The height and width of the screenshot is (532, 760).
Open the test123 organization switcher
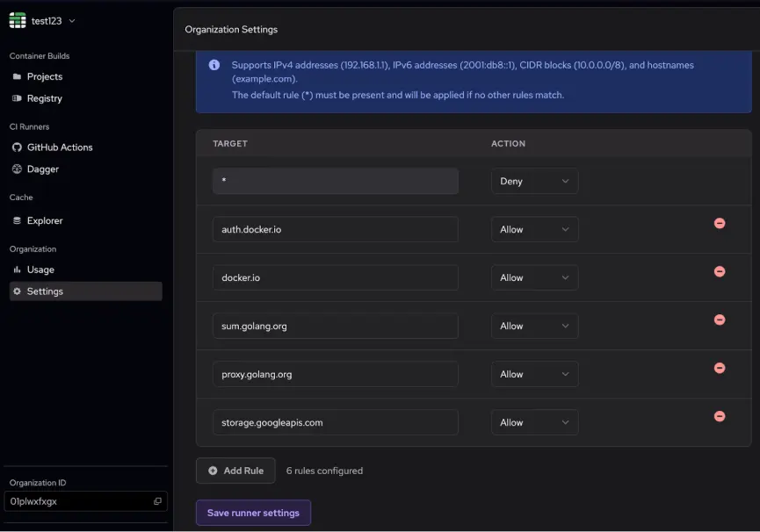click(x=42, y=19)
